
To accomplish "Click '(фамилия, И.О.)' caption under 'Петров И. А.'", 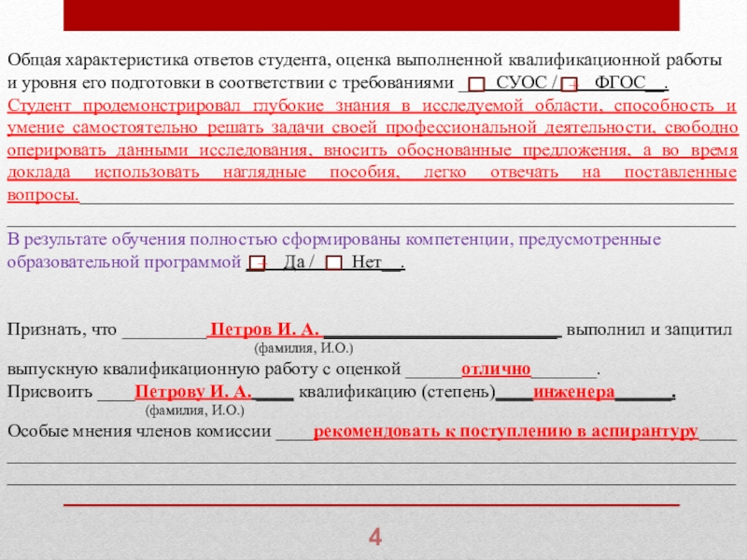I will tap(304, 349).
